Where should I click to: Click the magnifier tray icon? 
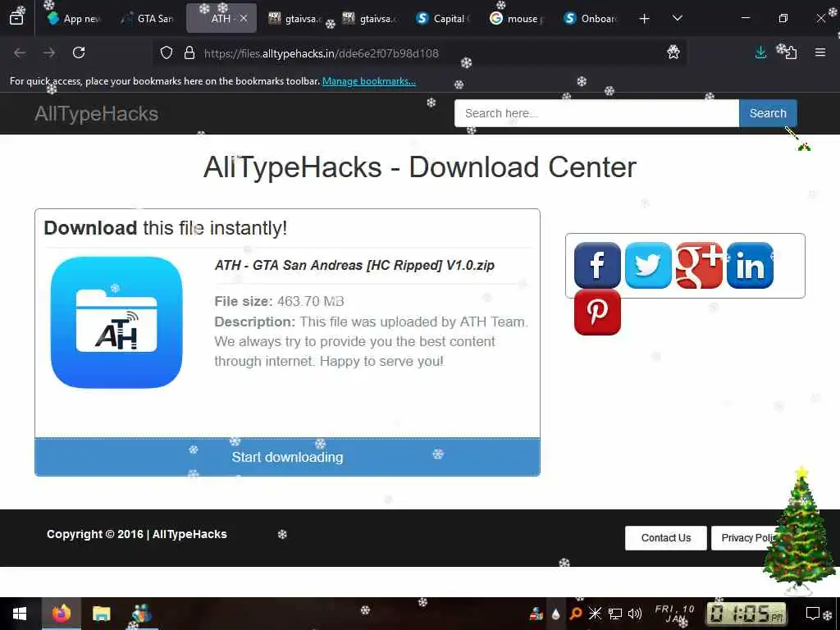576,614
